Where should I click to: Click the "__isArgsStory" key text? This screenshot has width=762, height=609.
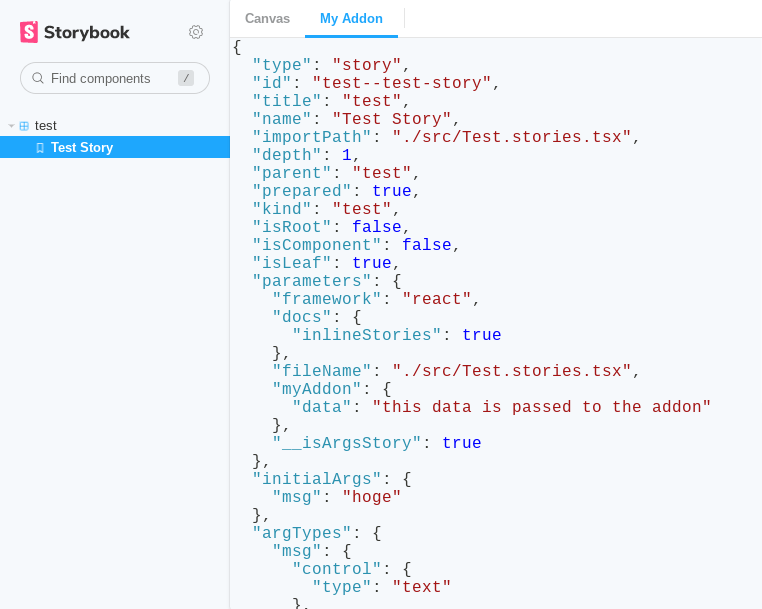pyautogui.click(x=347, y=442)
